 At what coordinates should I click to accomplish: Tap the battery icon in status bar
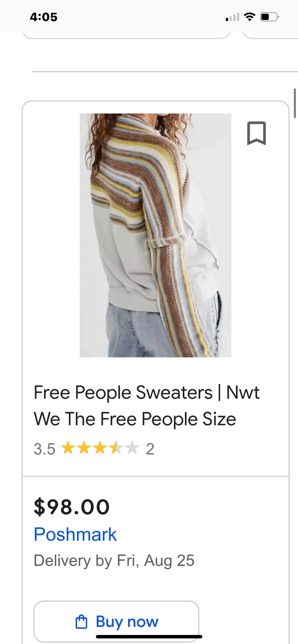(x=269, y=17)
